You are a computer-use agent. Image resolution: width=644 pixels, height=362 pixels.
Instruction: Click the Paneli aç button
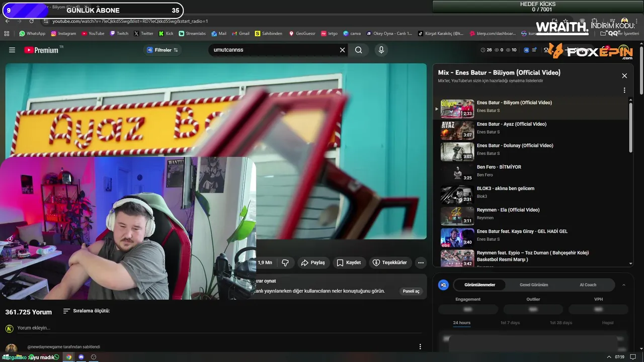(411, 291)
